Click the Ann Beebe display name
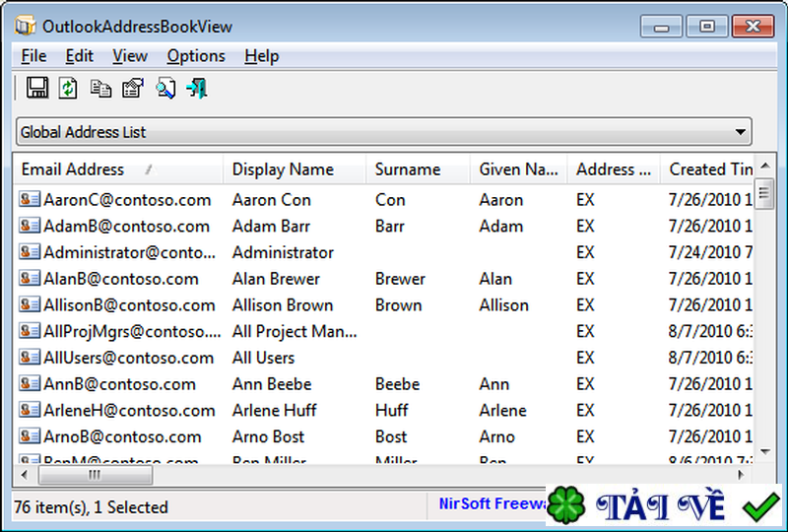 (272, 383)
